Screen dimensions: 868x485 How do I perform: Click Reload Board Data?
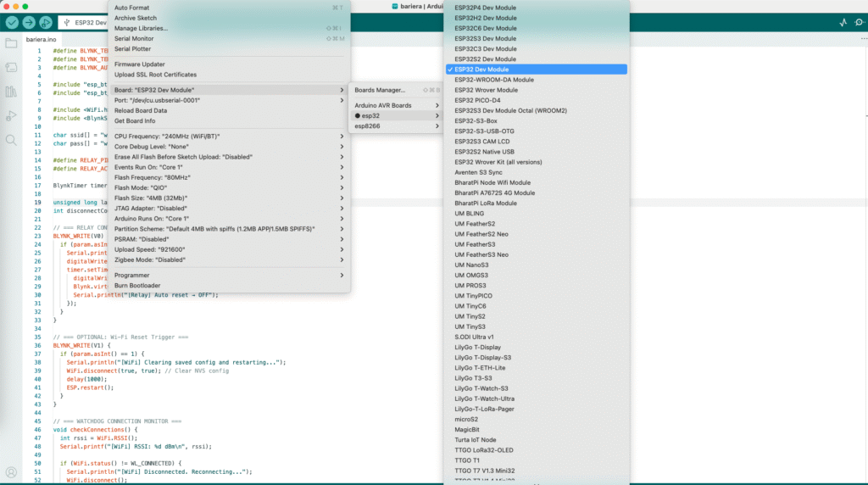(x=229, y=111)
